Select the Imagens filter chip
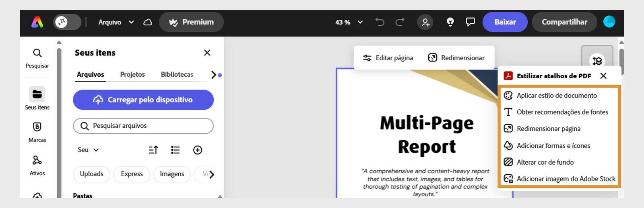Screen dimensions: 644x208 coord(172,174)
